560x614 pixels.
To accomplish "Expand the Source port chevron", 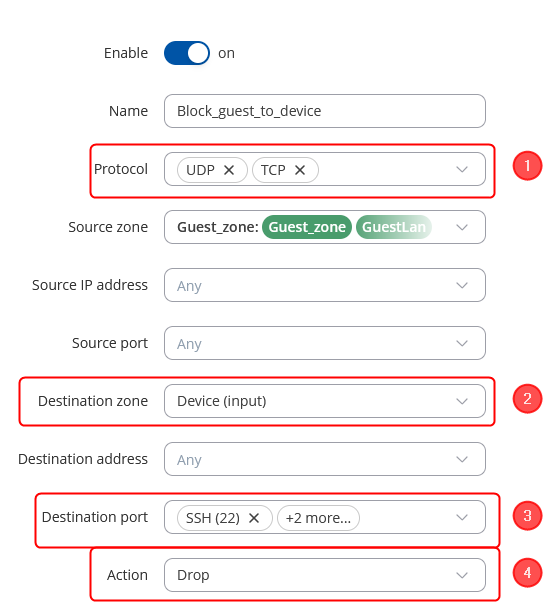I will 462,343.
